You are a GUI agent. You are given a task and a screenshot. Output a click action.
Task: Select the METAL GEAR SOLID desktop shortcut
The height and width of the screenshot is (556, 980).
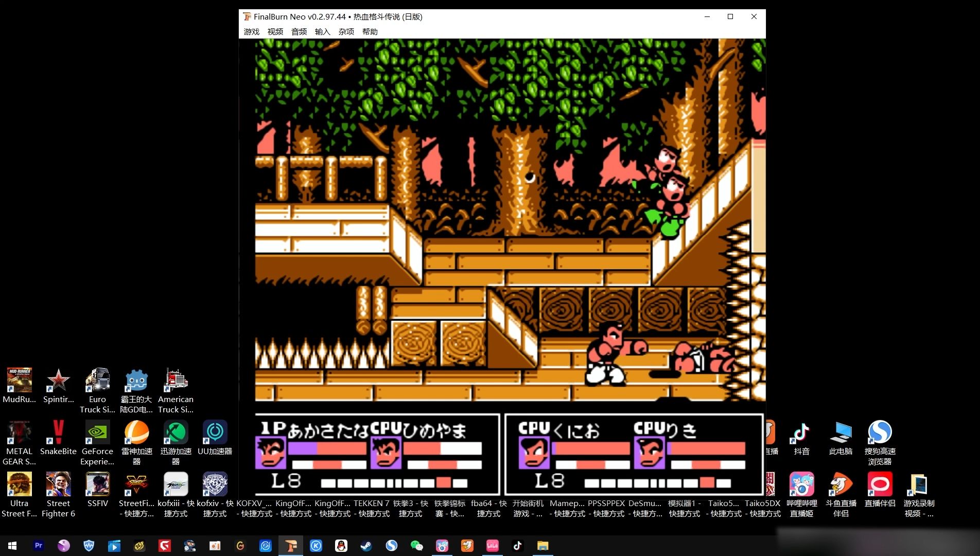tap(19, 442)
